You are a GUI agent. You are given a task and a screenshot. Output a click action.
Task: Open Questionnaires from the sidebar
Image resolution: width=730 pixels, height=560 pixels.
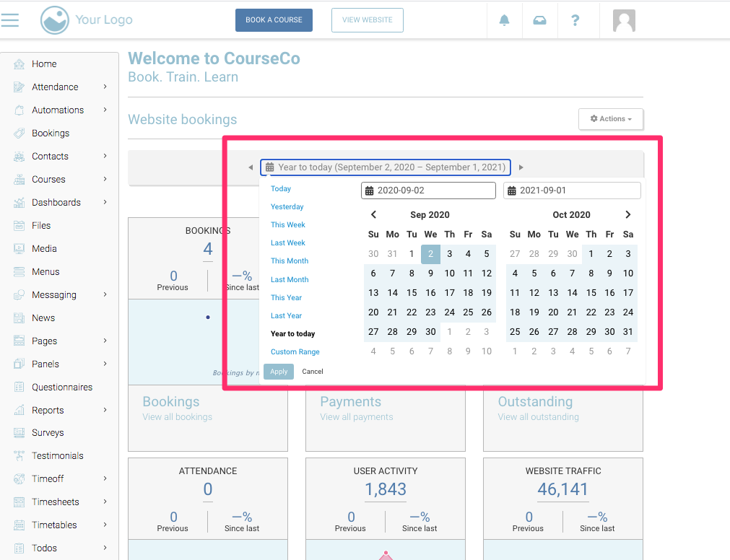[x=62, y=387]
